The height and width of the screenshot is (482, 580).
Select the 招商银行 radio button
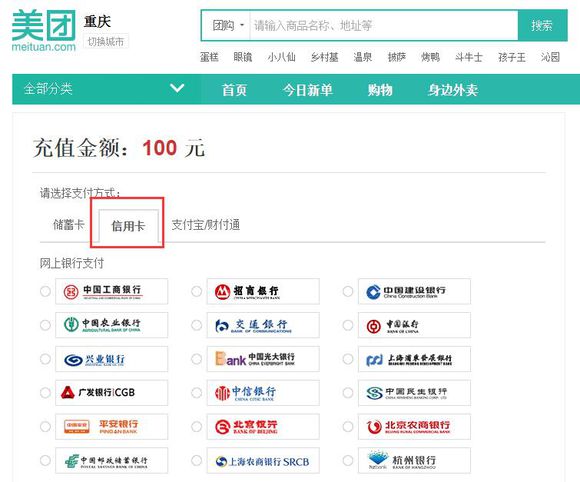click(x=196, y=291)
